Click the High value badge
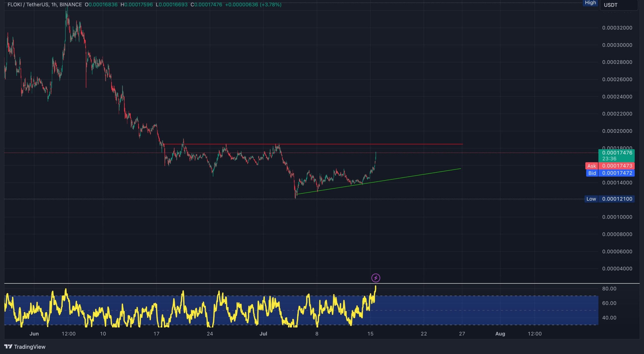 [x=590, y=3]
